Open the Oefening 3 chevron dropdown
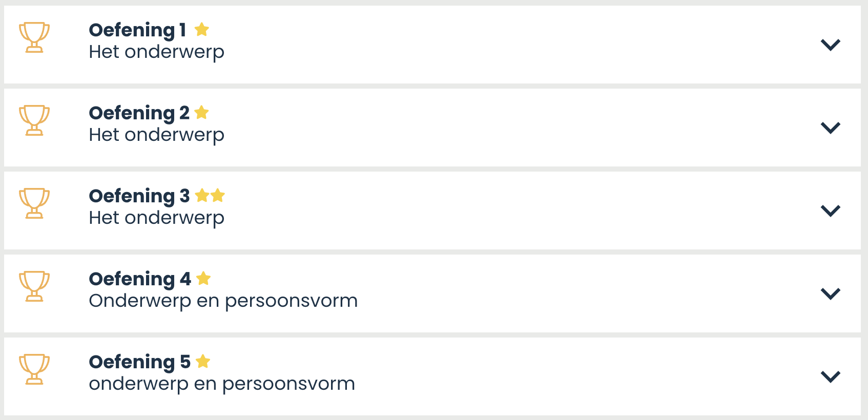Image resolution: width=868 pixels, height=420 pixels. point(830,211)
